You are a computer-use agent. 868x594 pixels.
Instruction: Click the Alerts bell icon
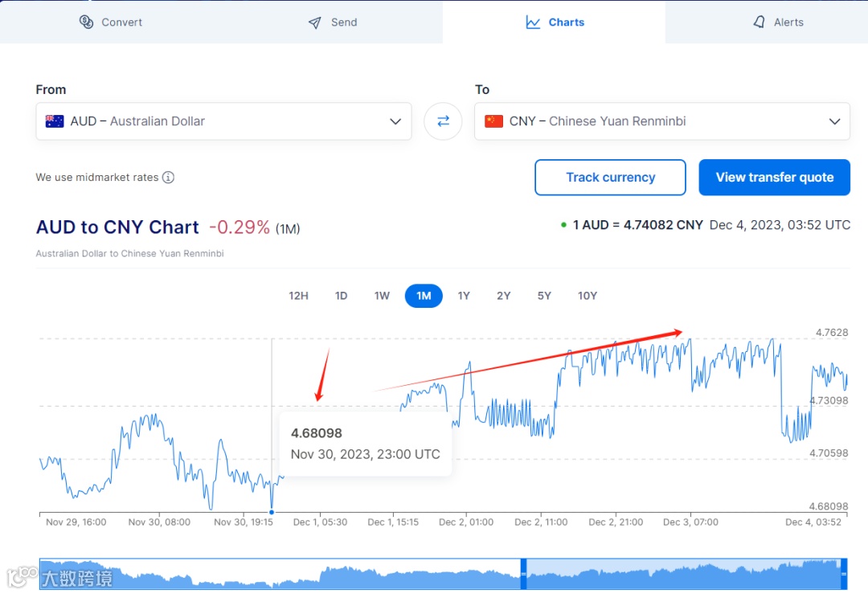click(759, 22)
